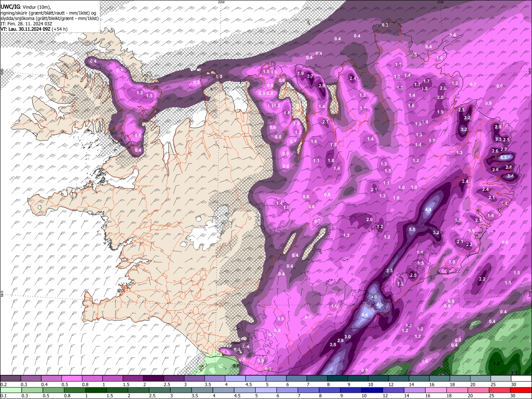The height and width of the screenshot is (399, 532).
Task: Select lower legend swatch between 16 and 18
Action: click(436, 390)
